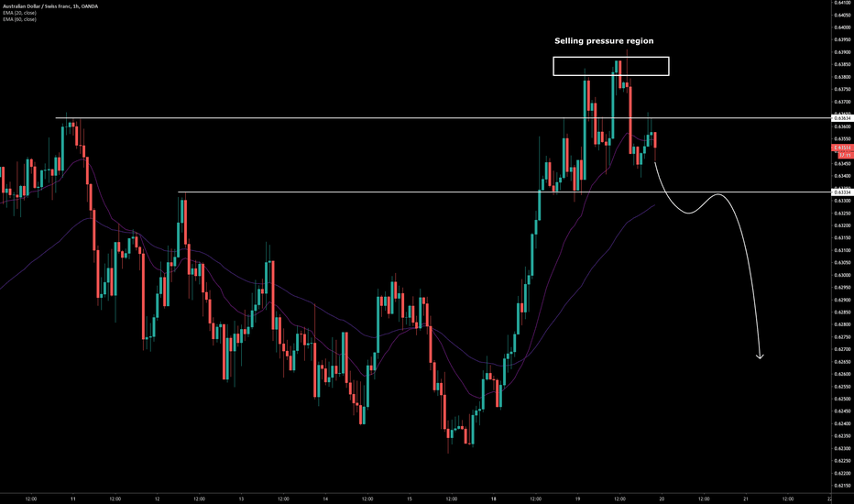The height and width of the screenshot is (504, 854).
Task: Click date label 15 on time axis
Action: coord(410,499)
